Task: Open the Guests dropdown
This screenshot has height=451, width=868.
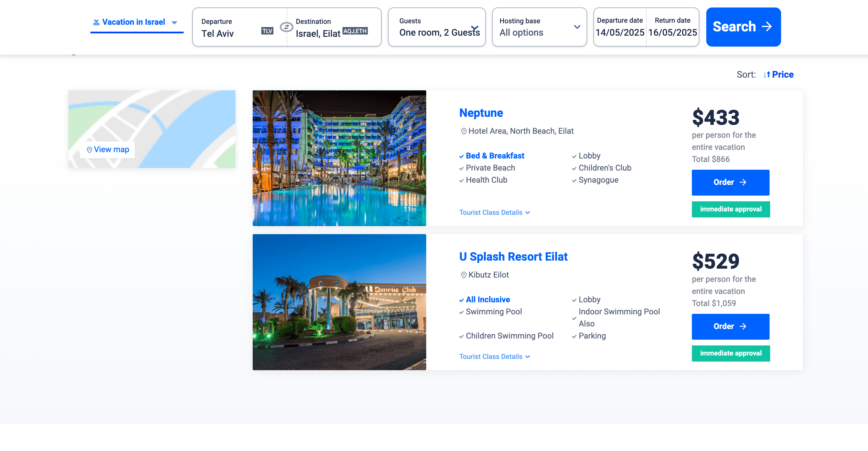Action: 436,27
